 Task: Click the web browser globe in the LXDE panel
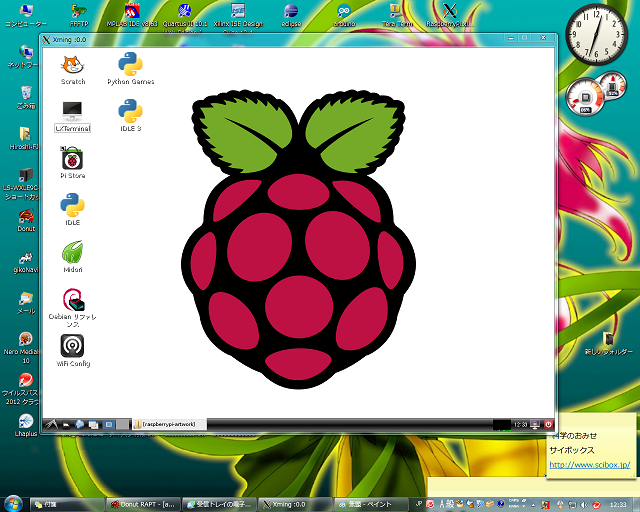coord(80,425)
